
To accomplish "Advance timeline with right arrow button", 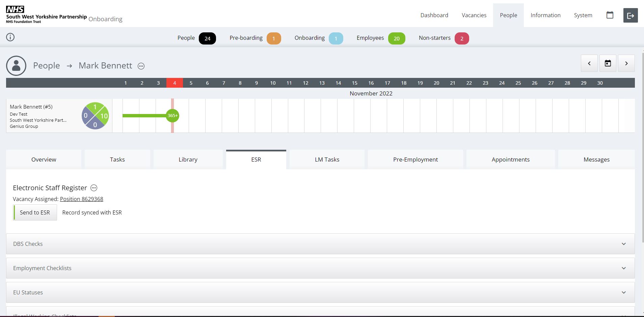I will click(626, 63).
